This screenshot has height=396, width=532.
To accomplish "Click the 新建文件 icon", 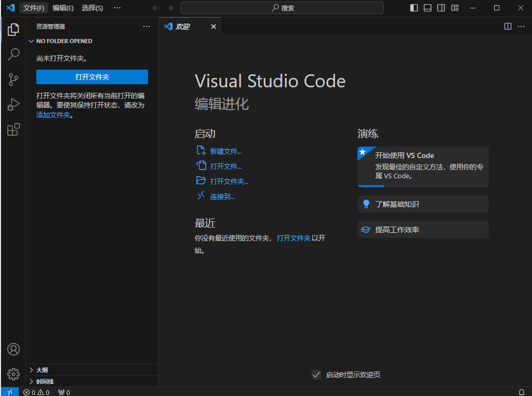I will [201, 150].
